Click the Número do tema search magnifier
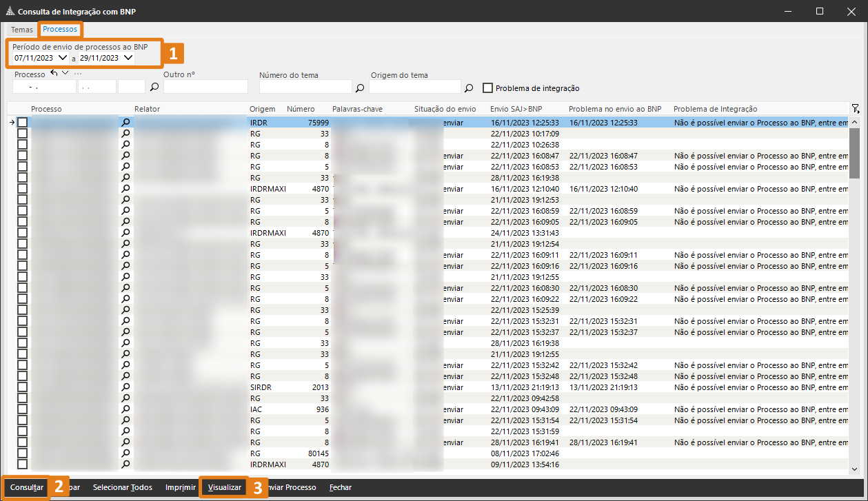Image resolution: width=868 pixels, height=501 pixels. click(359, 88)
